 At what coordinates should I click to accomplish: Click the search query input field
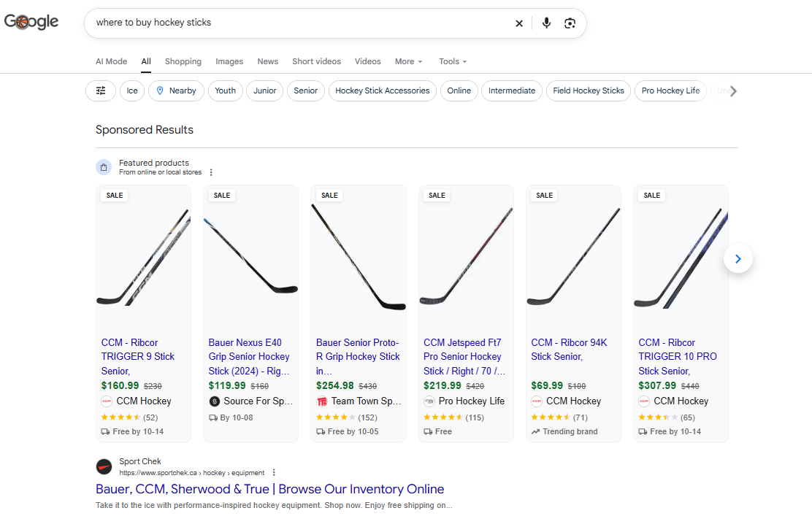[x=300, y=23]
